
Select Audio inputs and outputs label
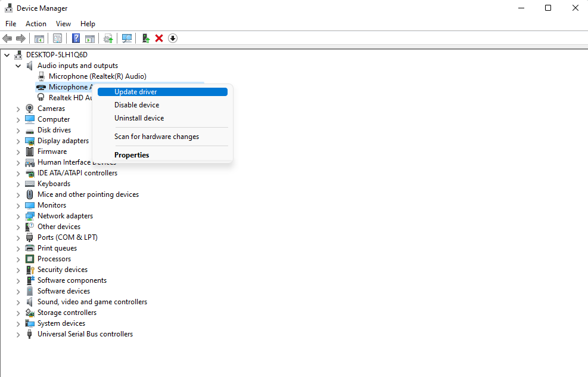(77, 66)
